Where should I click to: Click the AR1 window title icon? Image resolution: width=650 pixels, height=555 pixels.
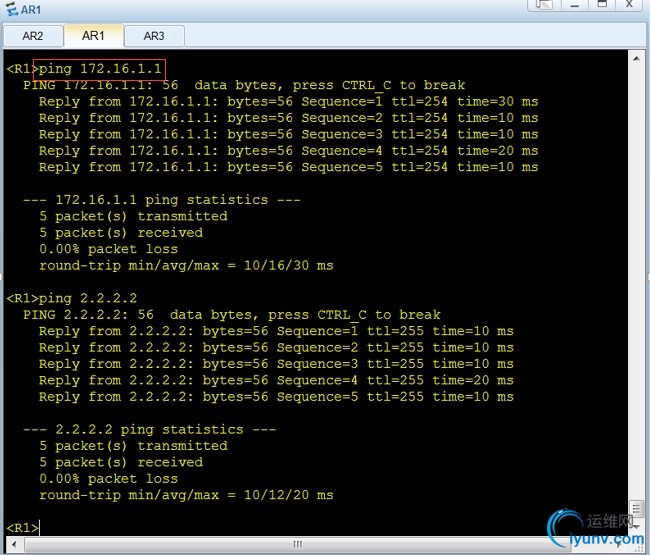12,9
